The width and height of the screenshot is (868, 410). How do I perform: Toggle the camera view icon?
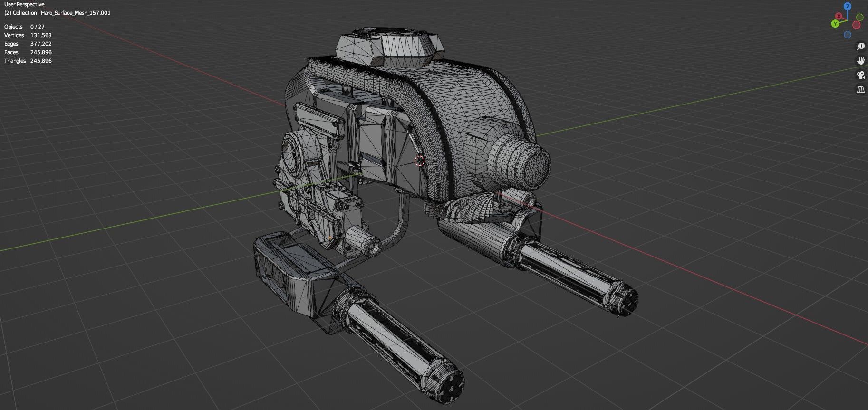click(x=860, y=75)
